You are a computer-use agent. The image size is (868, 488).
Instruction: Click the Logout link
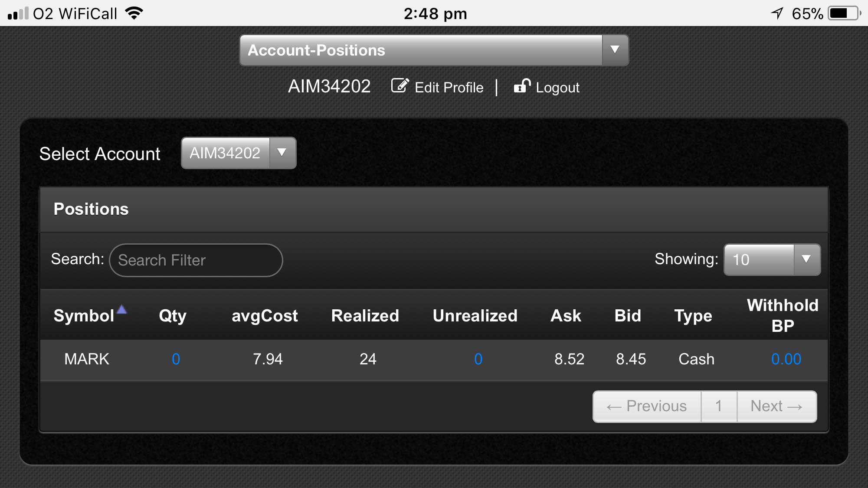557,88
